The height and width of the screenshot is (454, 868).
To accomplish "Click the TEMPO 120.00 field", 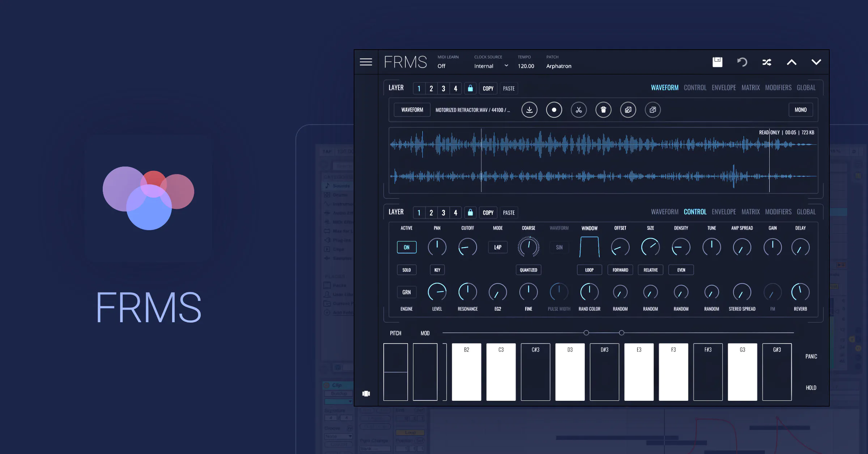I will click(x=526, y=66).
